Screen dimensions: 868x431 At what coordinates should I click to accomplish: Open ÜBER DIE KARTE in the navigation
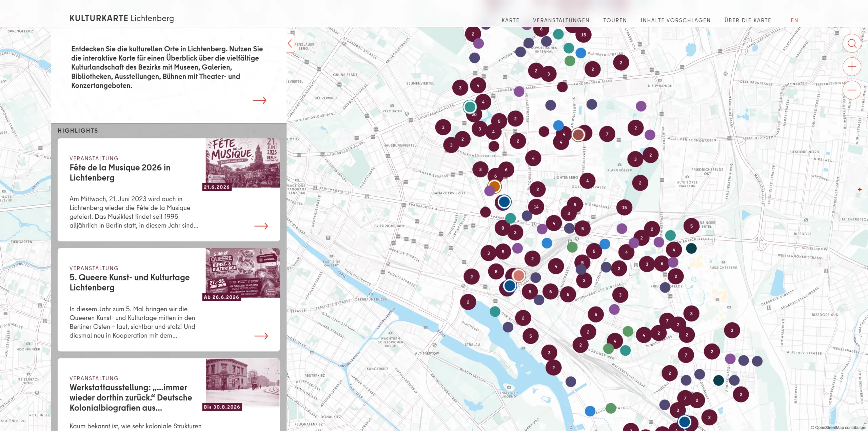748,20
